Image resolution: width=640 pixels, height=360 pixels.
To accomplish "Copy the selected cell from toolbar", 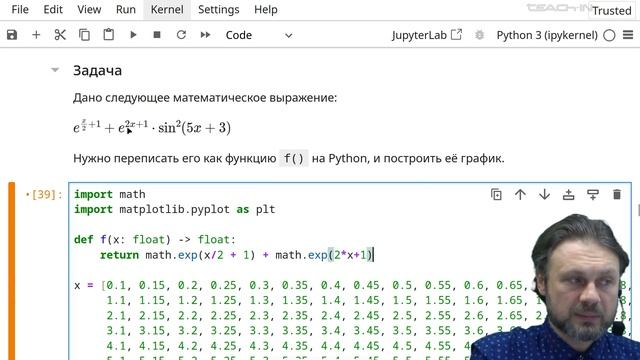I will (x=84, y=35).
